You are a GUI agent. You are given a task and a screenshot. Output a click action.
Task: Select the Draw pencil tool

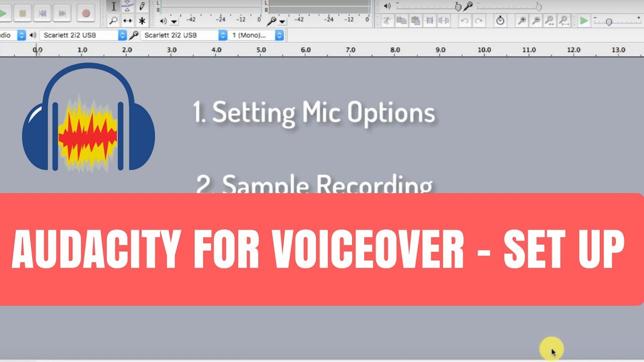click(x=142, y=7)
